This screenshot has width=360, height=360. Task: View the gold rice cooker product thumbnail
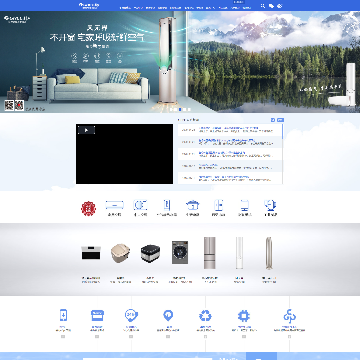(120, 253)
